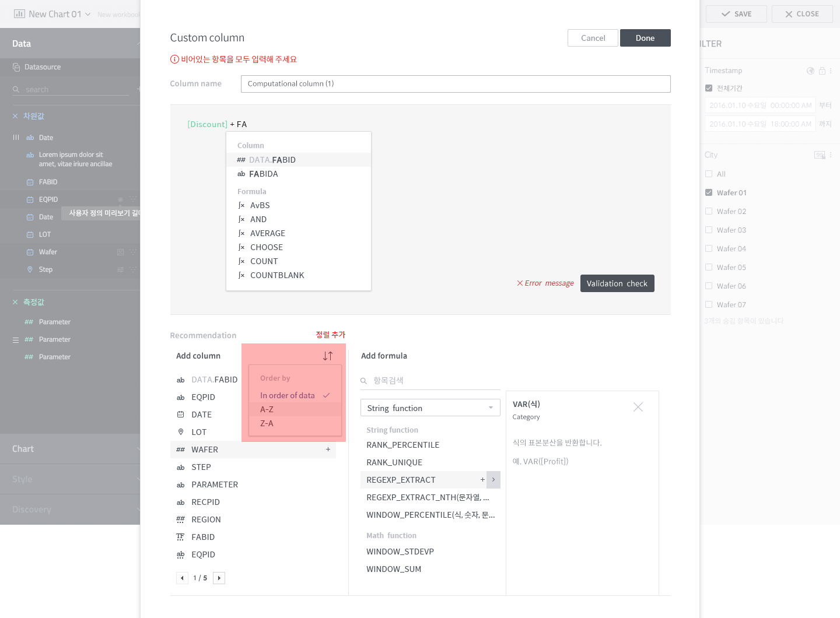Check the Wafer 03 checkbox
The width and height of the screenshot is (840, 618).
coord(709,230)
